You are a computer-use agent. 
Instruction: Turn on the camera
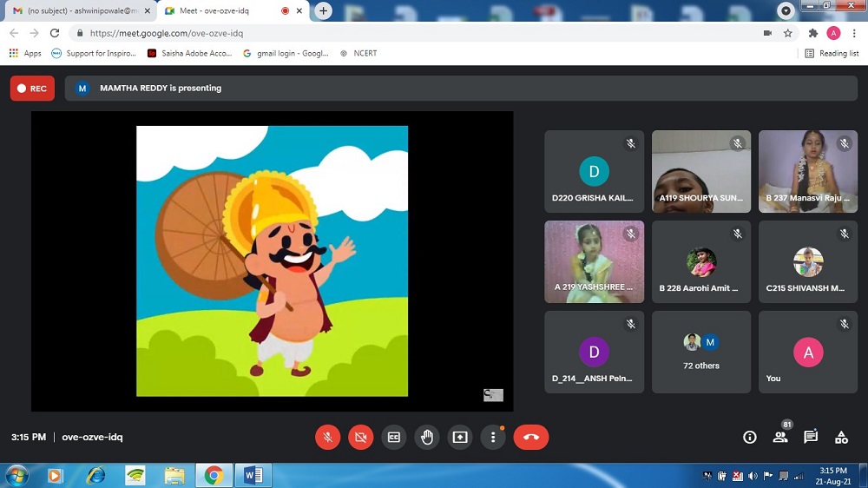click(x=360, y=438)
